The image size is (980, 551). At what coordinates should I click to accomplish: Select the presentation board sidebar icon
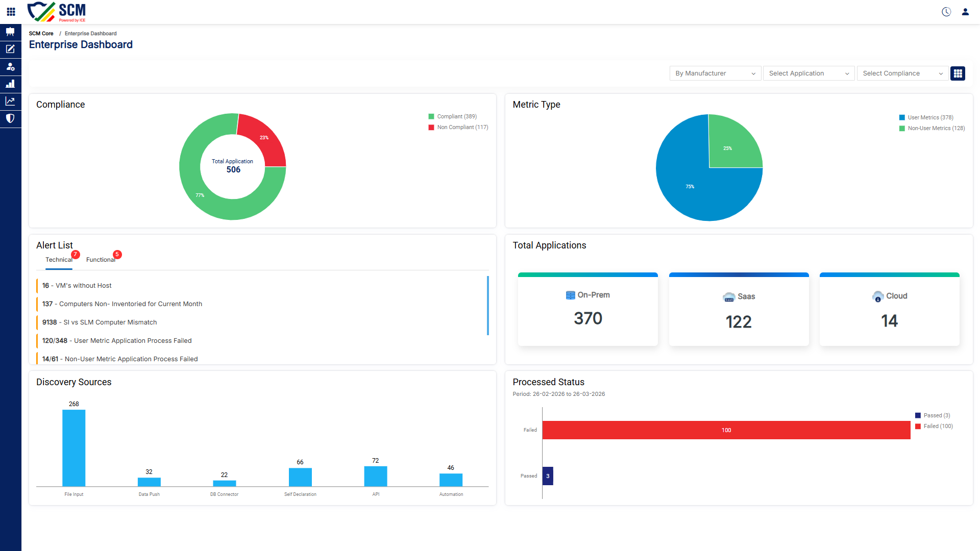pyautogui.click(x=10, y=32)
